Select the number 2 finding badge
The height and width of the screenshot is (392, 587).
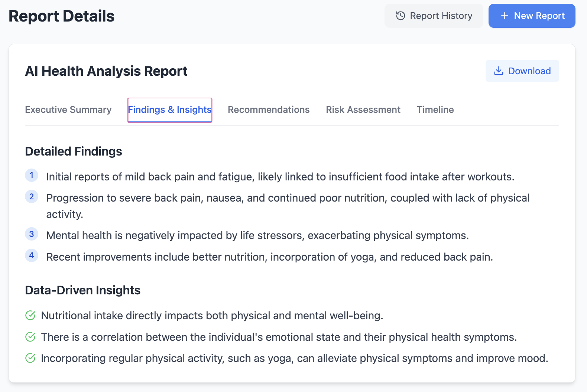pyautogui.click(x=32, y=197)
